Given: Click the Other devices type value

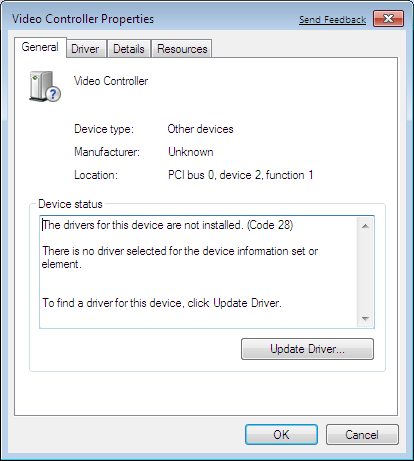Looking at the screenshot, I should [200, 129].
